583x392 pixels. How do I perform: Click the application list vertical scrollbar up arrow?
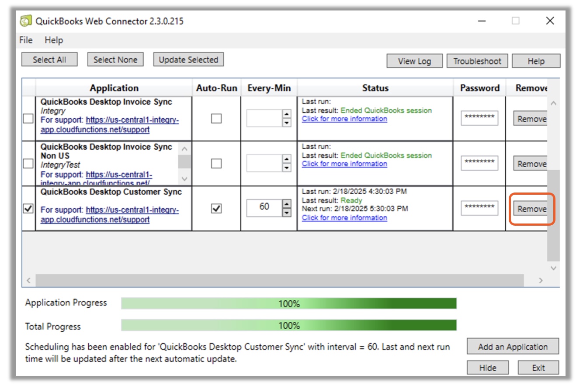pyautogui.click(x=553, y=103)
